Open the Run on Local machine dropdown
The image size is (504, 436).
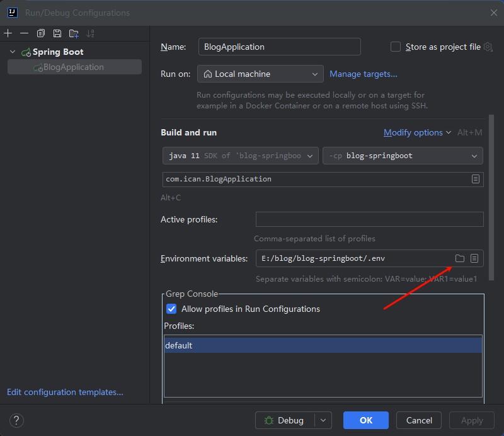(x=260, y=74)
